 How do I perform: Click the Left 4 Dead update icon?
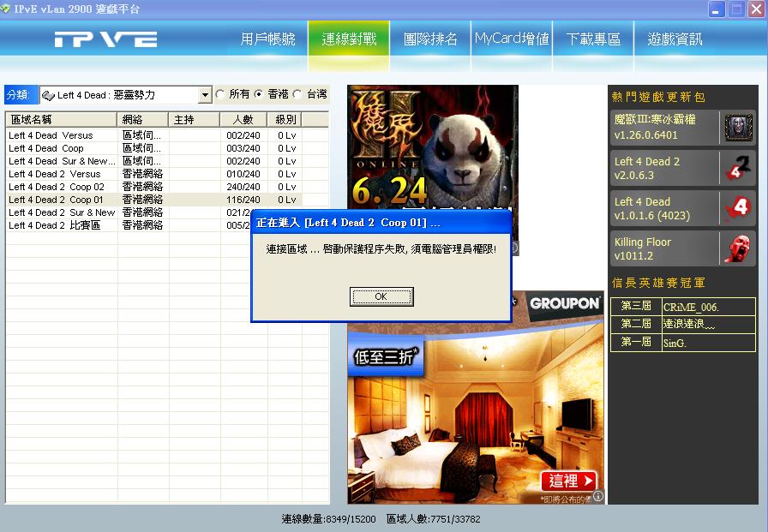tap(738, 208)
